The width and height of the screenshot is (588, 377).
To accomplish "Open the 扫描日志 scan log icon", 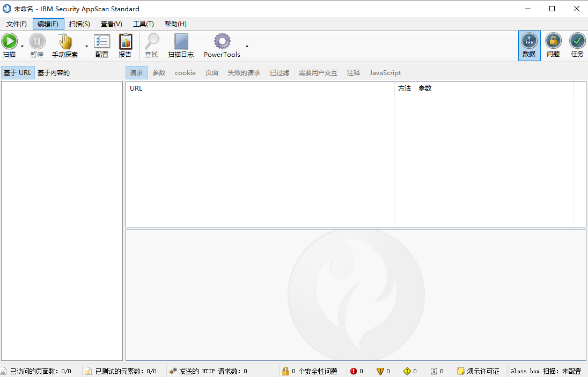I will (181, 41).
